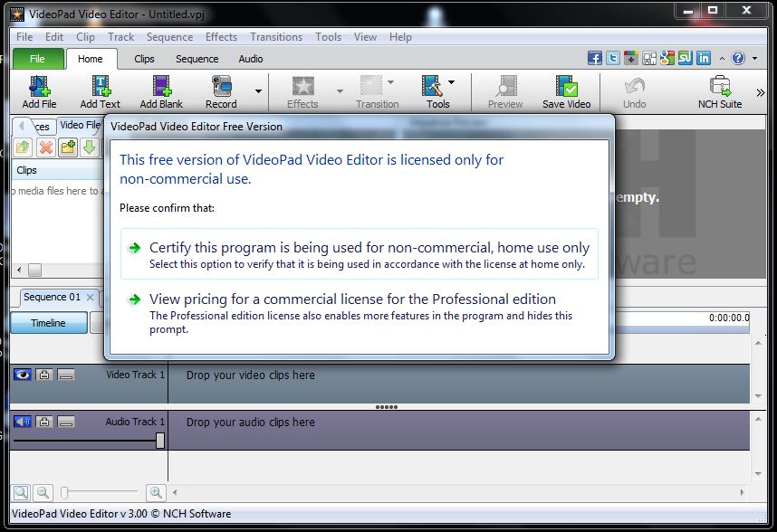This screenshot has height=532, width=777.
Task: Toggle the lock on Video Track 1
Action: point(44,375)
